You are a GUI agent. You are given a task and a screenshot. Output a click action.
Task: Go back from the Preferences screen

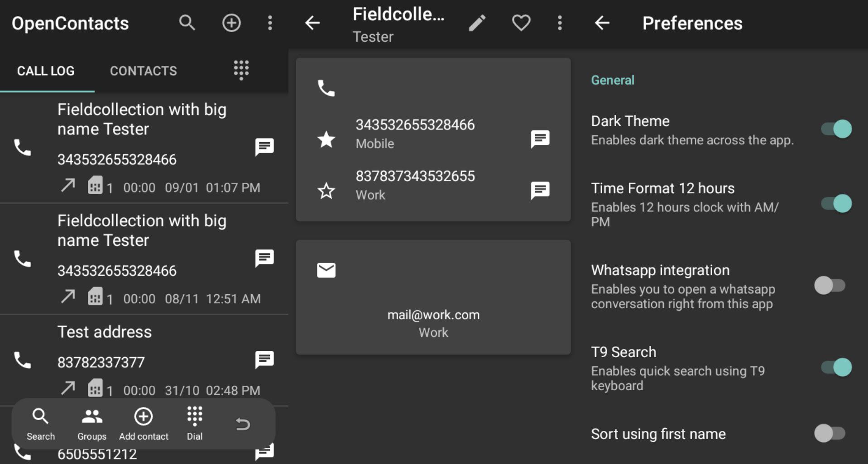coord(602,23)
